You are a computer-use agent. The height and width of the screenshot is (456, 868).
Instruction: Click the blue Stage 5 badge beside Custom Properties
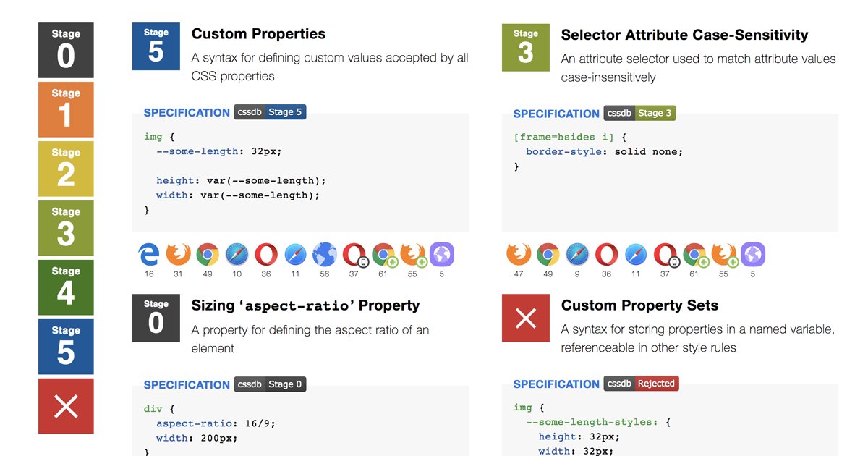point(156,46)
